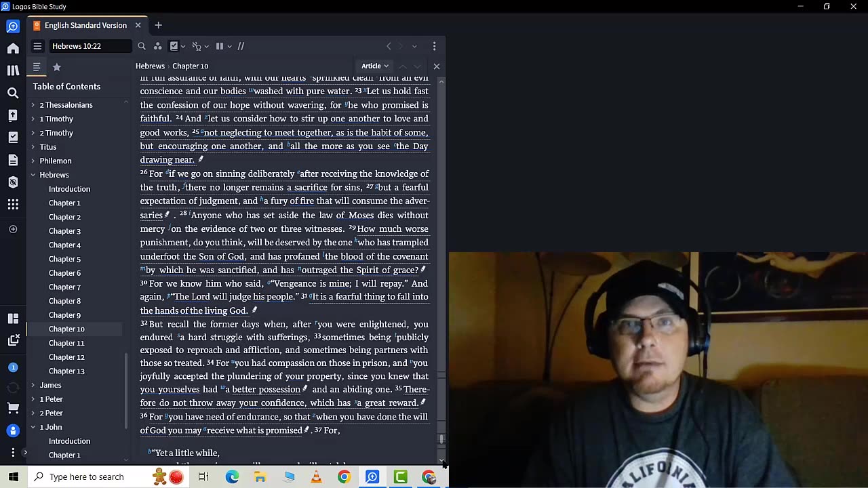This screenshot has height=488, width=868.
Task: Expand the James tree node
Action: [x=33, y=385]
